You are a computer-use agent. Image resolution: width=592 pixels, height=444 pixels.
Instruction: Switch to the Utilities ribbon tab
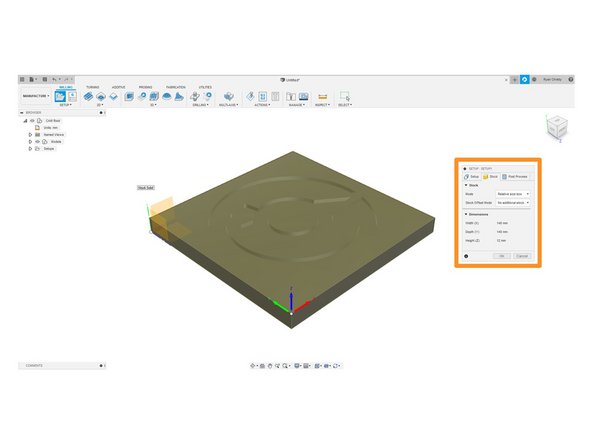coord(205,87)
